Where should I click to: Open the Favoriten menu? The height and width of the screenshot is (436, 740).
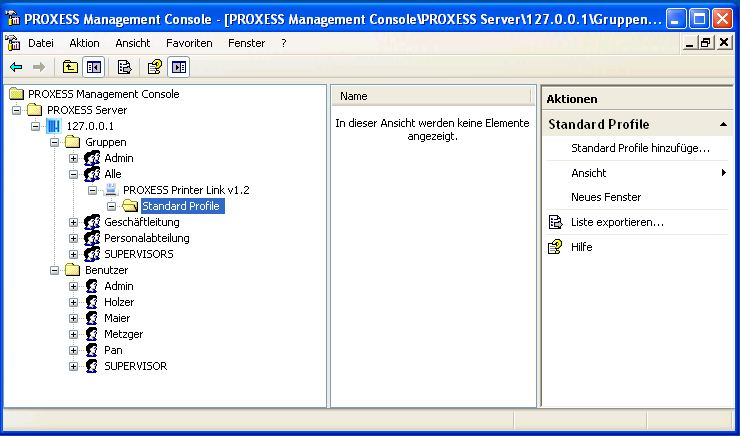pyautogui.click(x=189, y=43)
